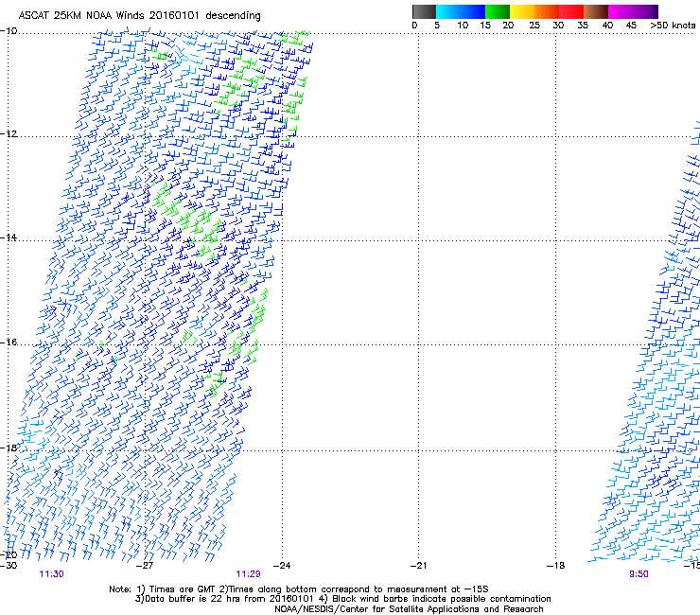Viewport: 700px width, 615px height.
Task: Click the brown 35-40 knots legend swatch
Action: click(596, 11)
